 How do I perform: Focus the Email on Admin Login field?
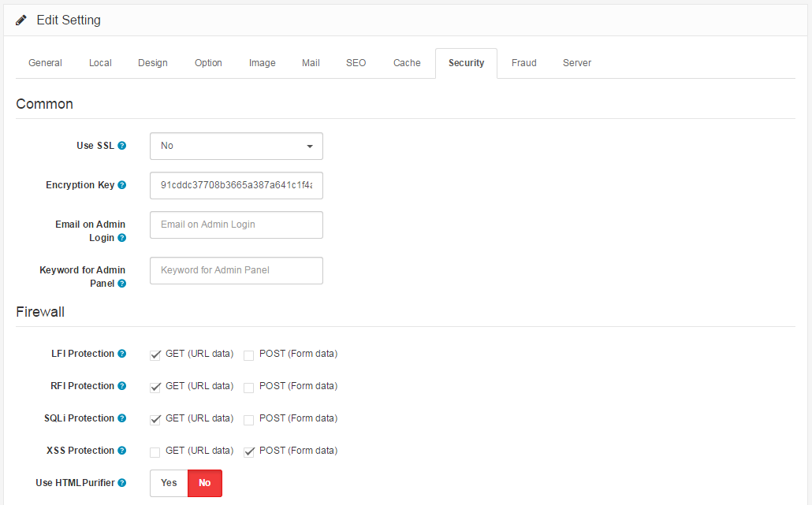(x=237, y=225)
